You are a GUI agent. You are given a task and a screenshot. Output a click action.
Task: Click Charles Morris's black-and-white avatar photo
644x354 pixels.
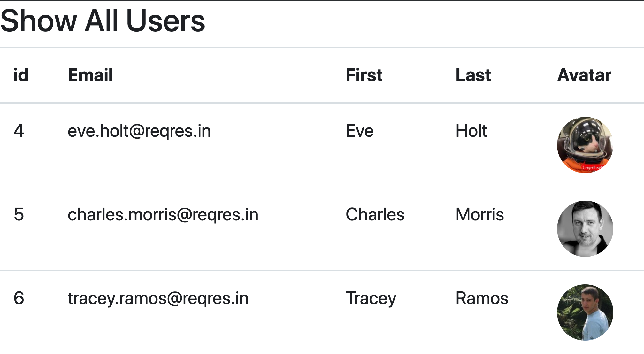585,229
